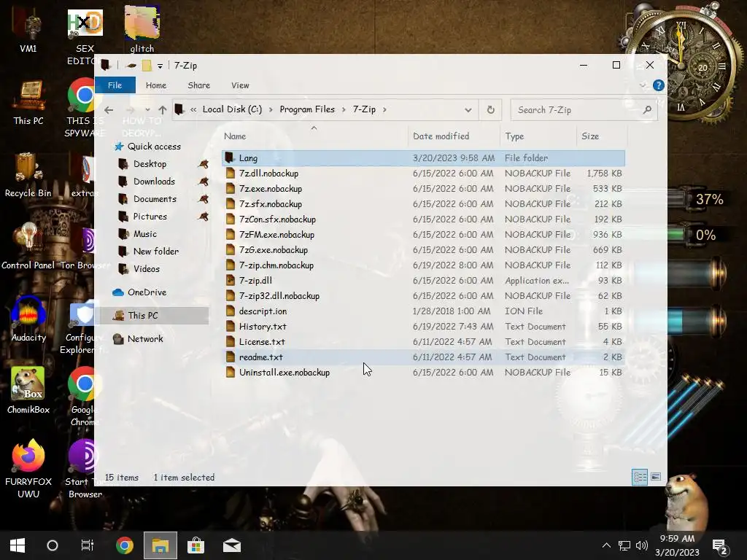
Task: Open Explorer help question mark icon
Action: tap(659, 85)
